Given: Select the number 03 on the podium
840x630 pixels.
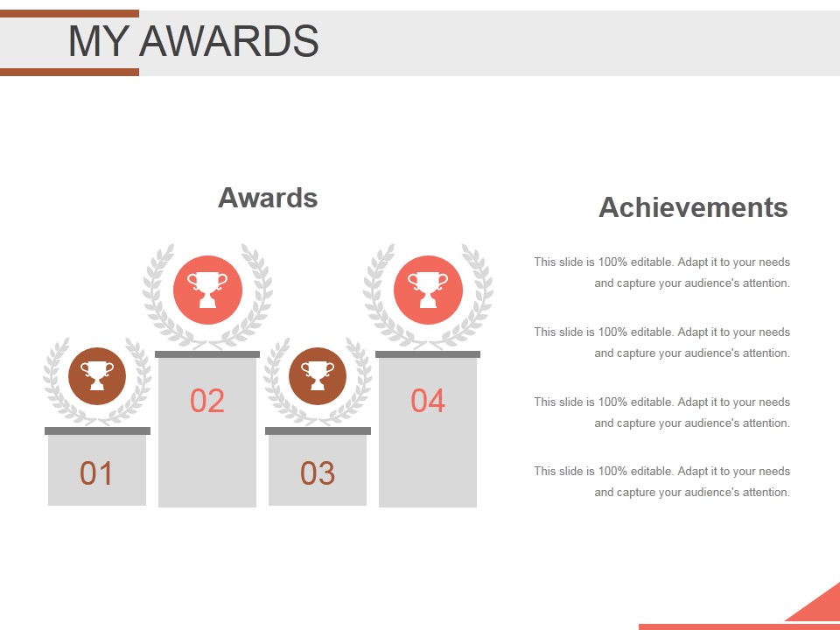Looking at the screenshot, I should [x=318, y=473].
